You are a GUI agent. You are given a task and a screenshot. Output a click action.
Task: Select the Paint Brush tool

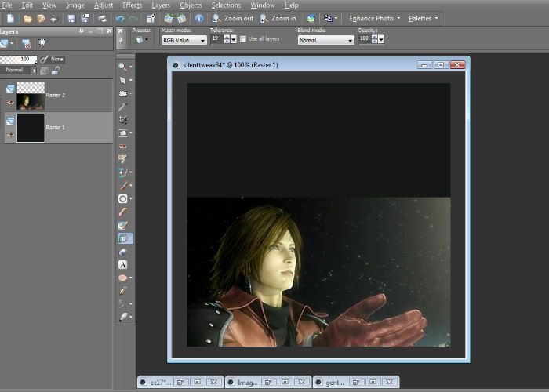(122, 186)
